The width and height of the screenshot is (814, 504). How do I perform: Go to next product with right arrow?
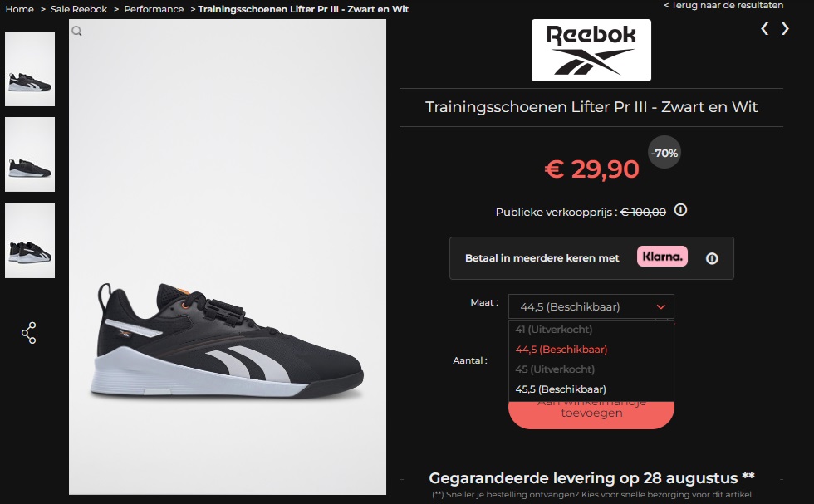coord(785,28)
